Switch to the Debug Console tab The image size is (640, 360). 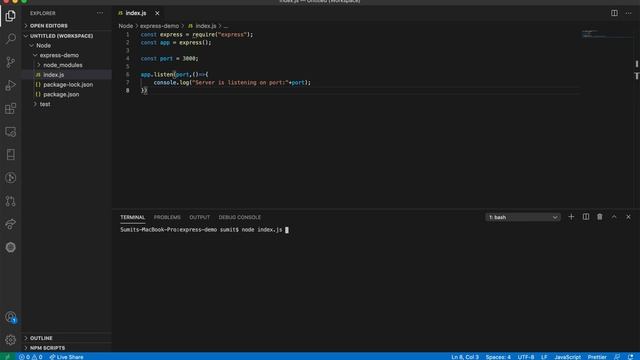240,217
